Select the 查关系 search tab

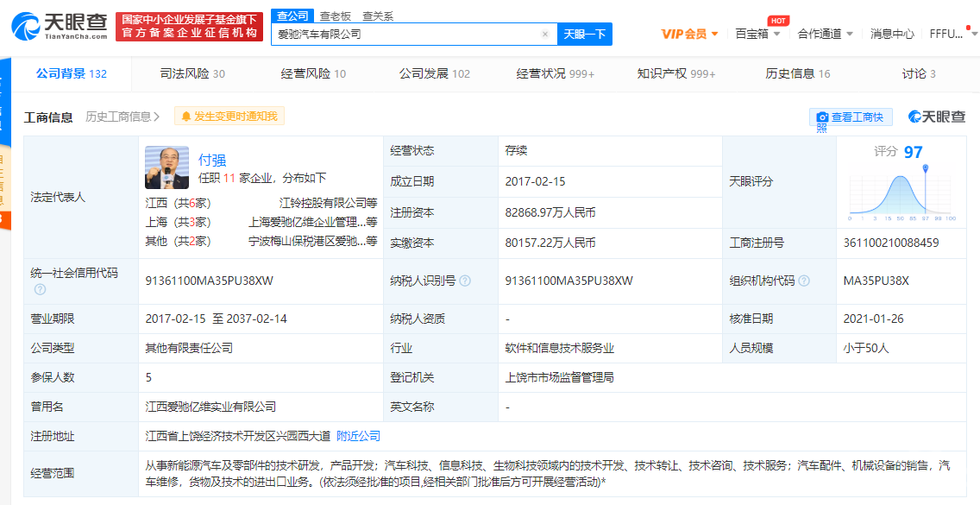tap(378, 16)
